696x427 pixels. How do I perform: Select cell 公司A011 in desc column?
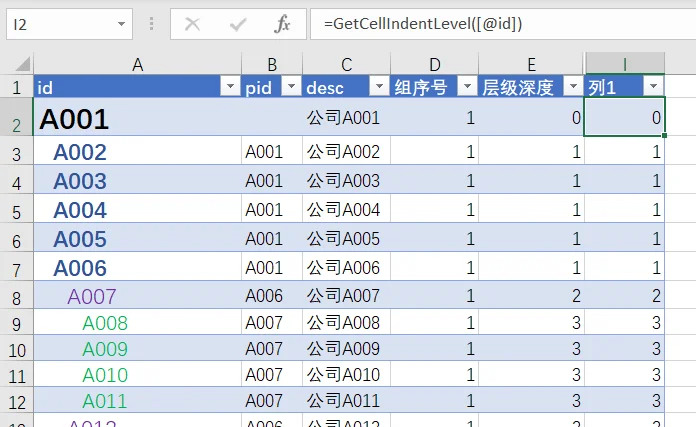click(x=347, y=400)
